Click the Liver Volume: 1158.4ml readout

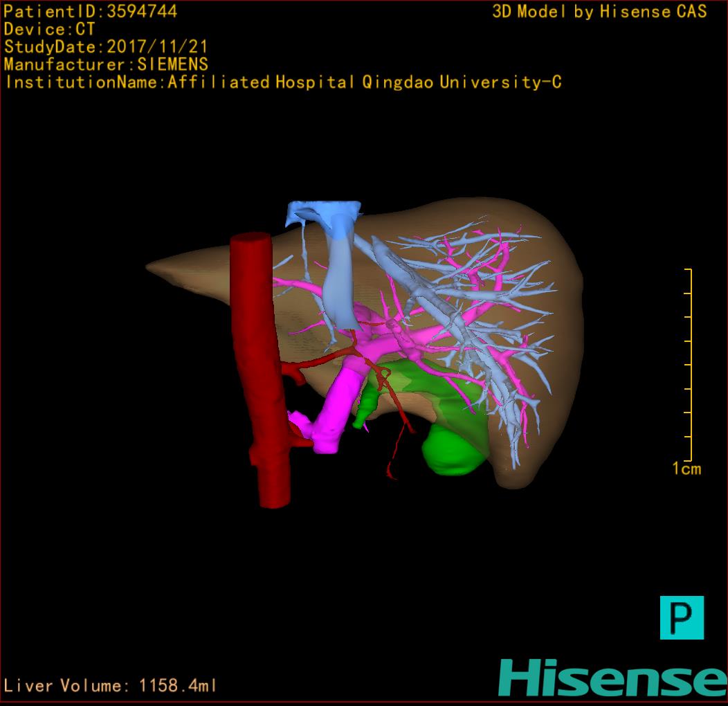110,685
